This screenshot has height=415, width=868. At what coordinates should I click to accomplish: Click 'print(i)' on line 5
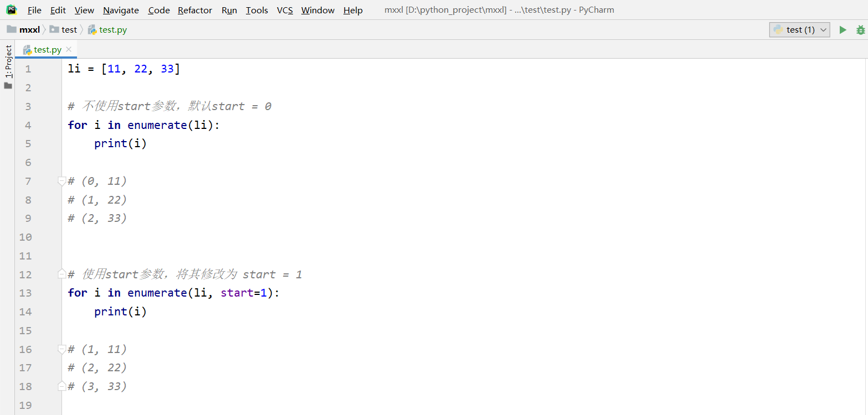(x=120, y=143)
